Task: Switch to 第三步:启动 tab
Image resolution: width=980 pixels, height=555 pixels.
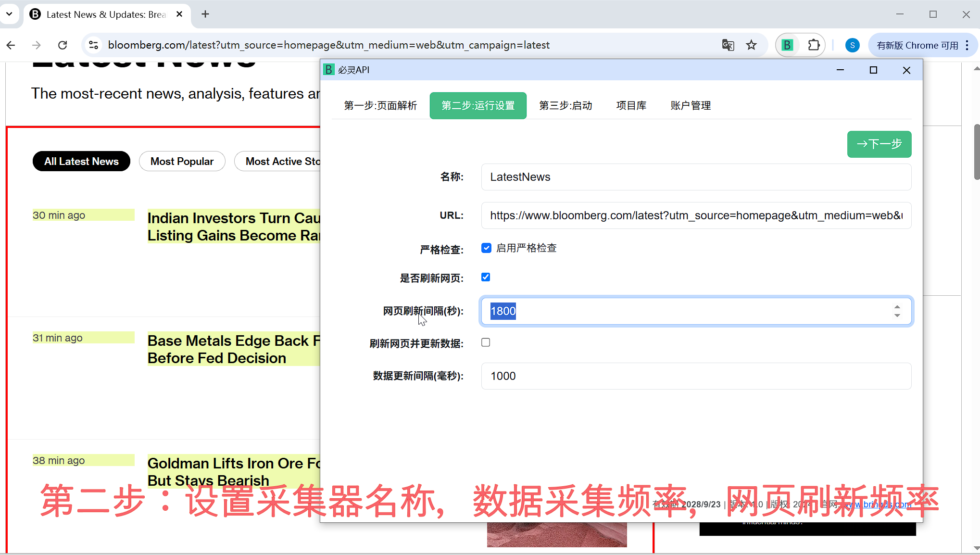Action: [565, 105]
